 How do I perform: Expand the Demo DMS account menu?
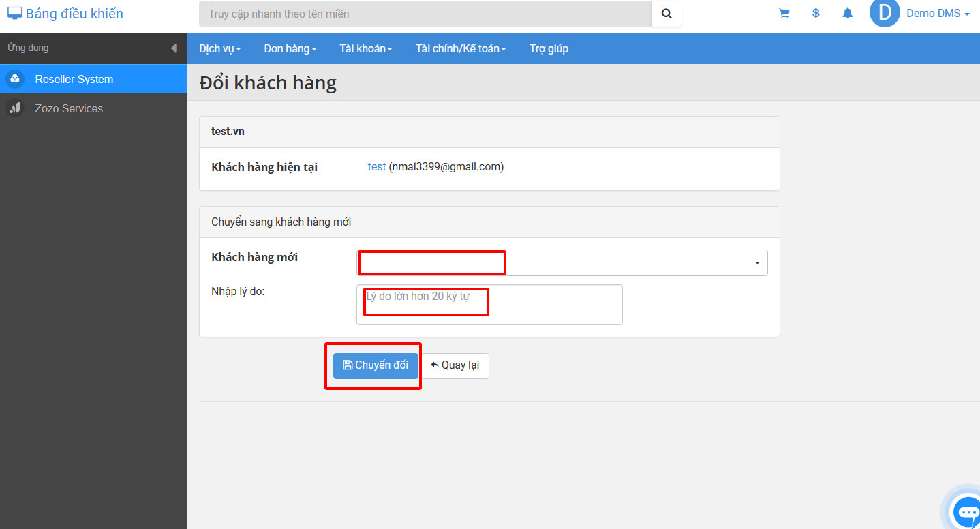coord(938,14)
